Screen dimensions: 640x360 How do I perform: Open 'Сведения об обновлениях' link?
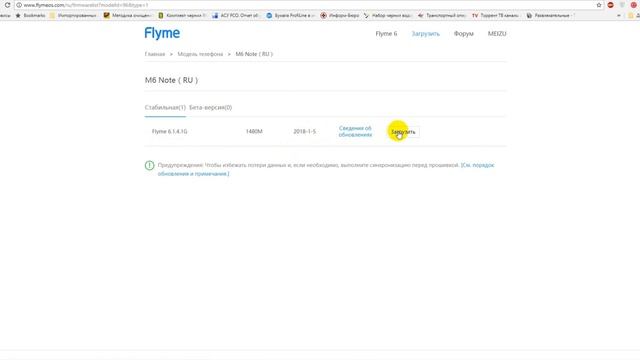tap(355, 131)
